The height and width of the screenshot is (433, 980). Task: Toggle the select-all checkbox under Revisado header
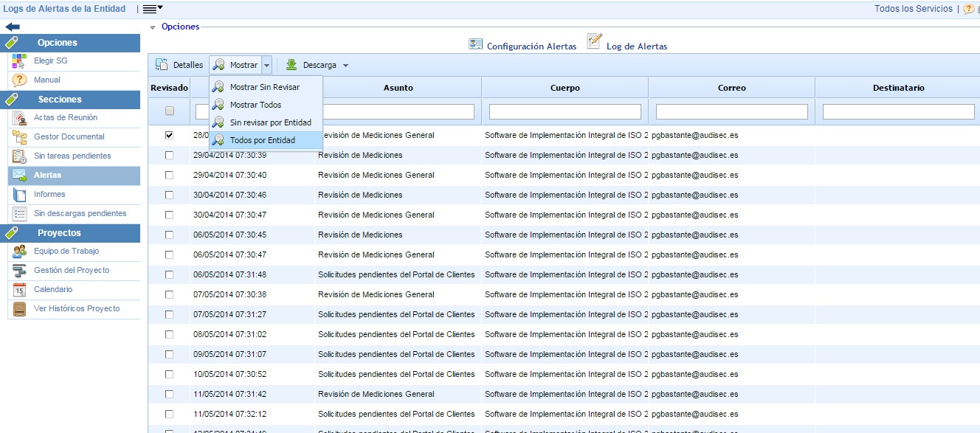[169, 111]
